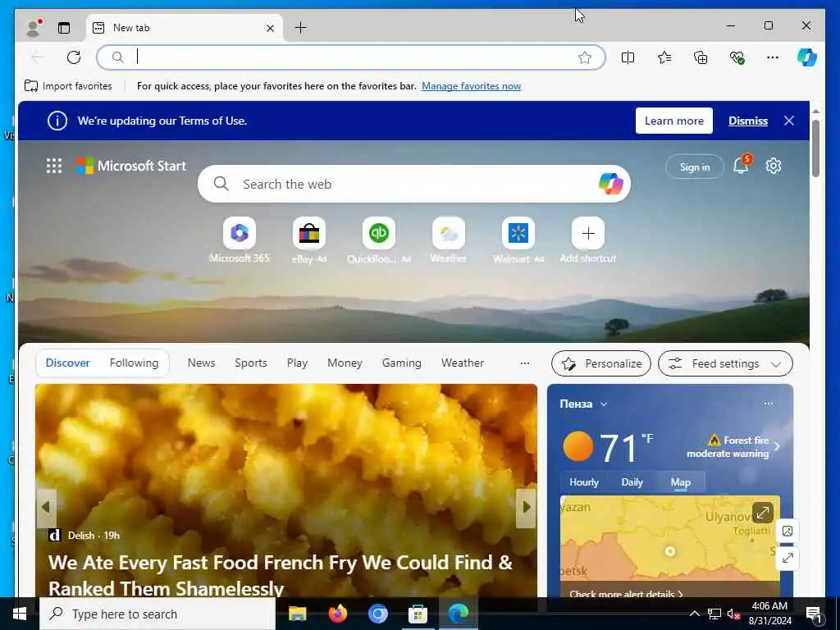
Task: Click the address bar
Action: 351,57
